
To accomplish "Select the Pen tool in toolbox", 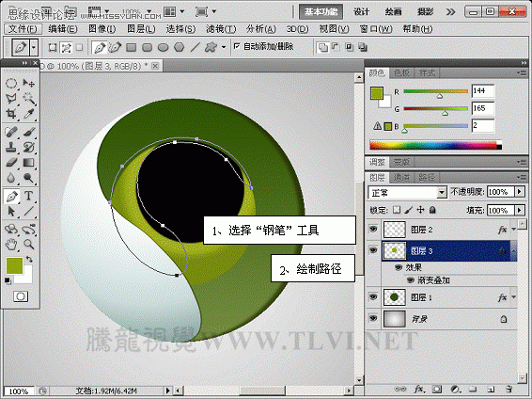I will point(12,197).
